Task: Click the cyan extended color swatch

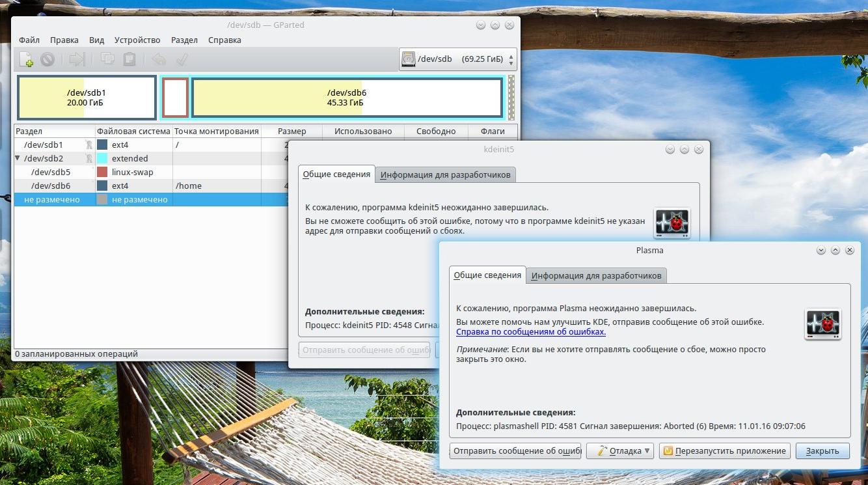Action: coord(102,158)
